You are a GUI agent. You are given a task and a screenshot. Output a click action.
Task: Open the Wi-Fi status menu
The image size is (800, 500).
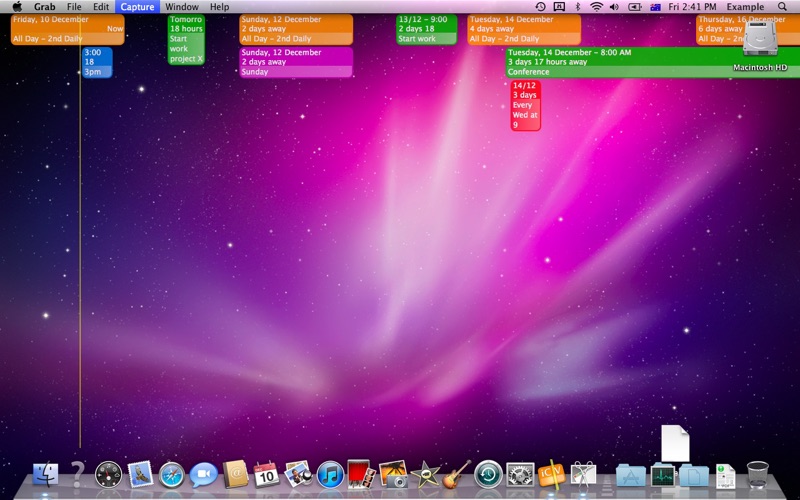[596, 7]
